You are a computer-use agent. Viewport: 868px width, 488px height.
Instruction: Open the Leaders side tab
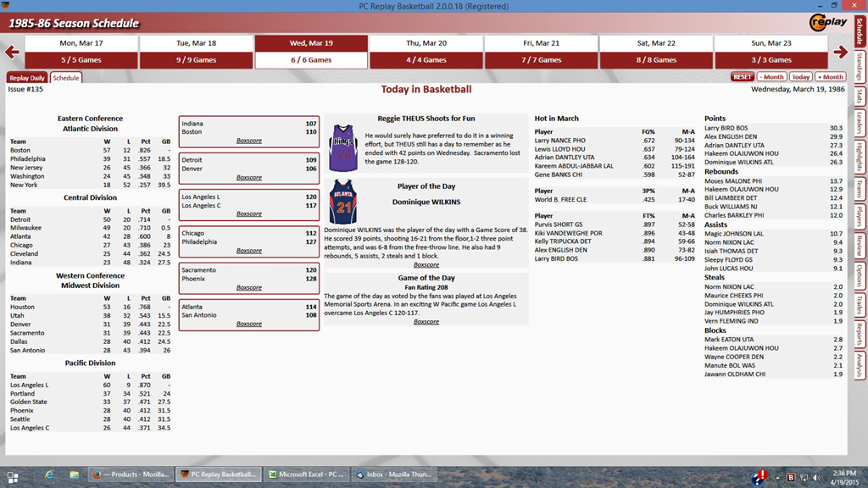tap(860, 124)
